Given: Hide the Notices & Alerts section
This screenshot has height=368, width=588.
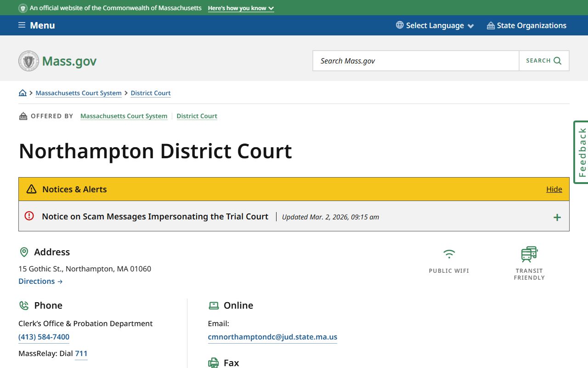Looking at the screenshot, I should point(554,189).
